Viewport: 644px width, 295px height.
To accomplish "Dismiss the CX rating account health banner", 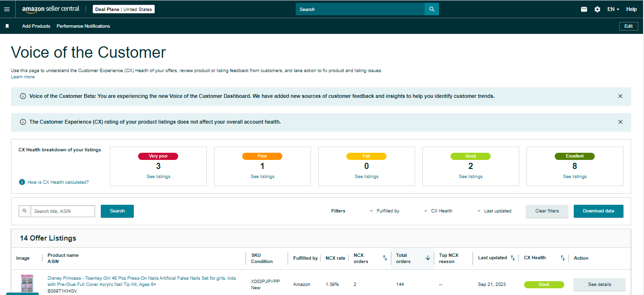I will coord(620,122).
